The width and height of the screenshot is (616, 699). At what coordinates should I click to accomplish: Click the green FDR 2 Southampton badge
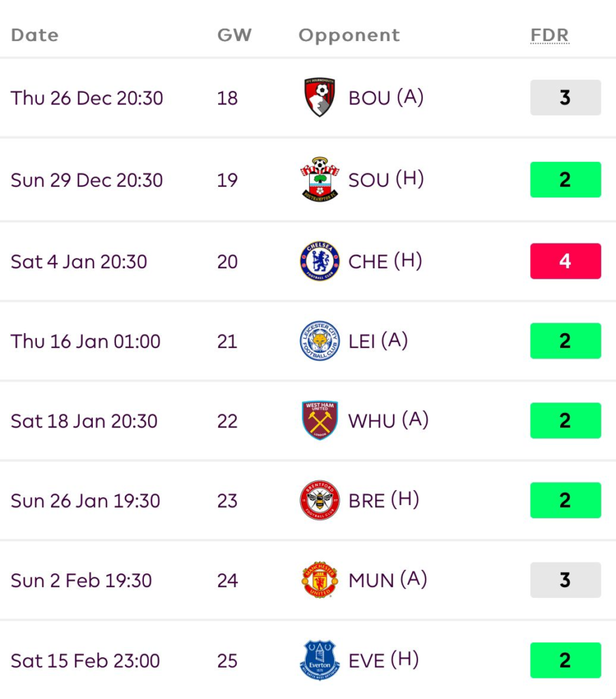[565, 180]
